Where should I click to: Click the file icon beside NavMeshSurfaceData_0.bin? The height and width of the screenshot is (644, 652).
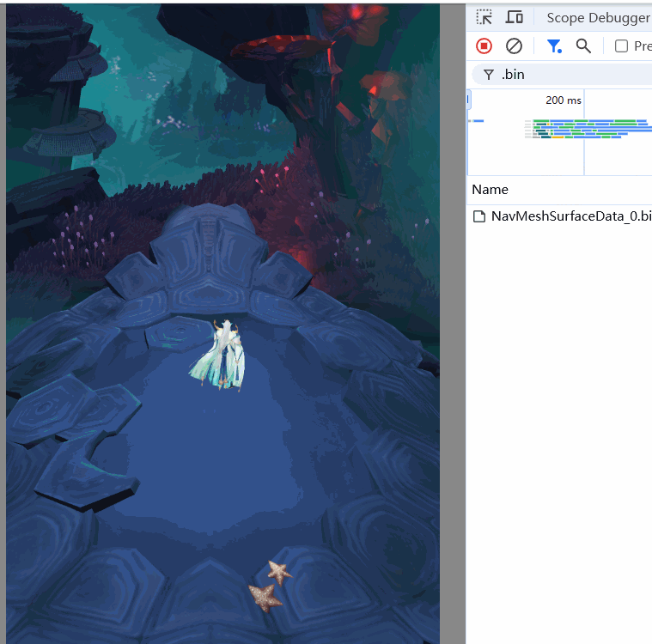pos(479,216)
